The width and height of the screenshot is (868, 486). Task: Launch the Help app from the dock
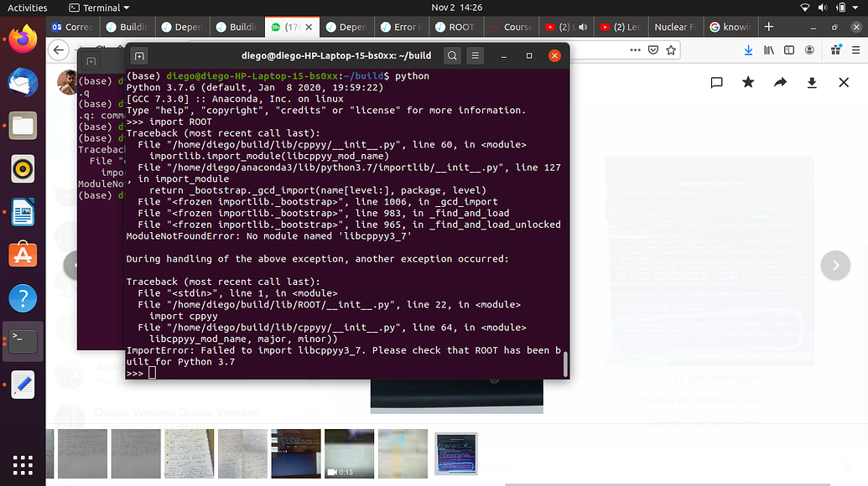pyautogui.click(x=23, y=298)
